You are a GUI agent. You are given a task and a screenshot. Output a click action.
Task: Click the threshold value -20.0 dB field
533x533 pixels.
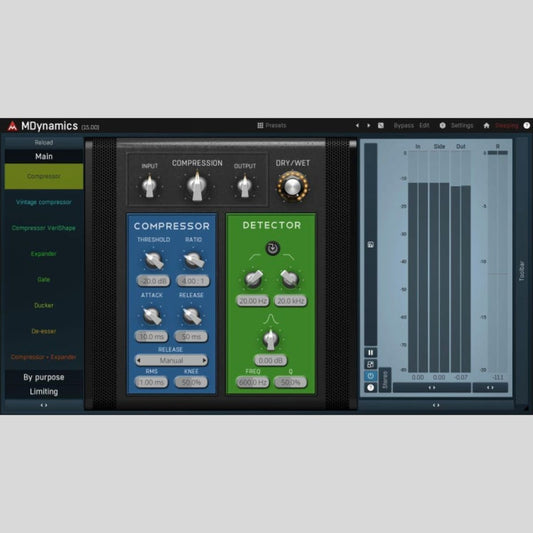153,281
